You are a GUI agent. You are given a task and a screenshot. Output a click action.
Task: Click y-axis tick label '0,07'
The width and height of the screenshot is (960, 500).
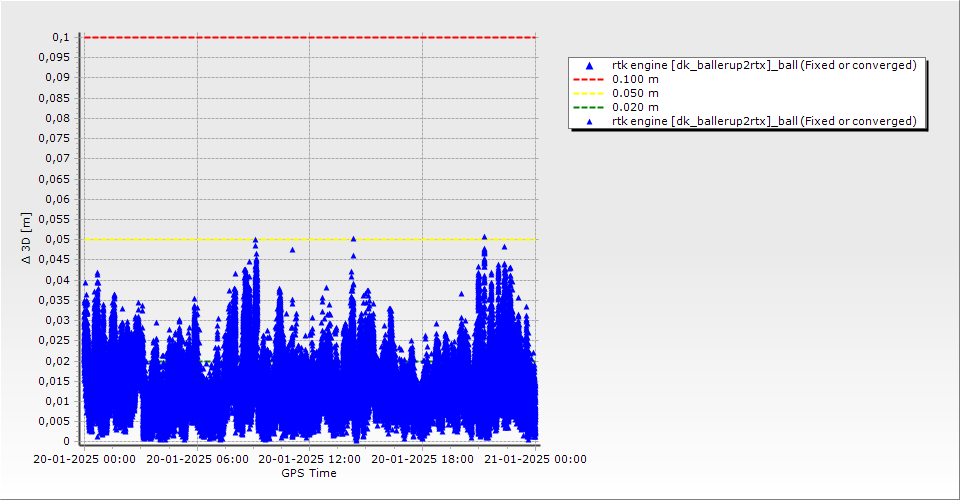coord(58,159)
